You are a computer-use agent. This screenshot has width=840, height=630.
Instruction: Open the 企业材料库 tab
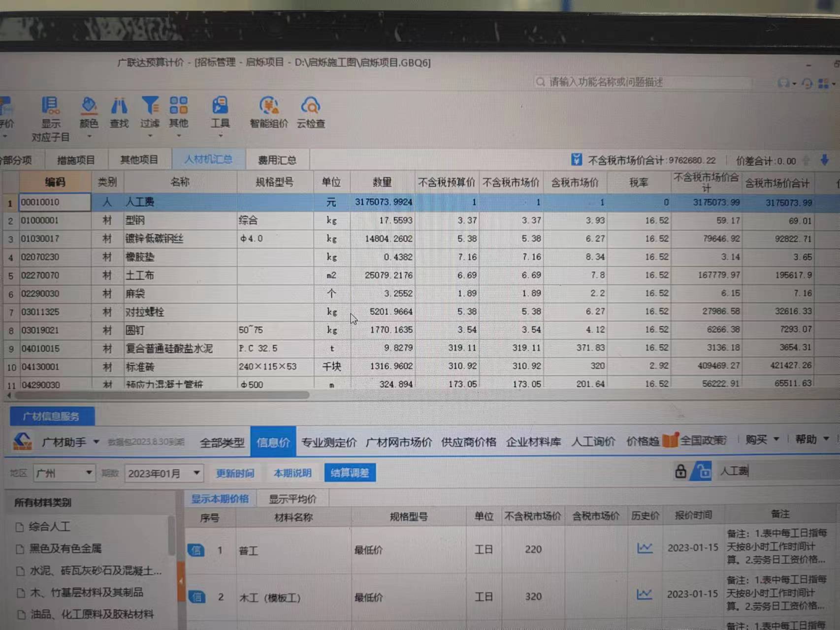(x=533, y=441)
